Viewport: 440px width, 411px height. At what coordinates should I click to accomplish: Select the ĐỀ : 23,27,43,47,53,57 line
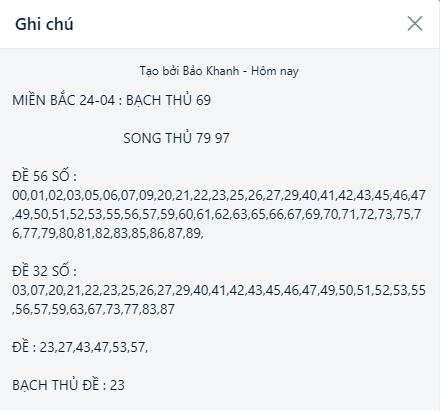(80, 347)
